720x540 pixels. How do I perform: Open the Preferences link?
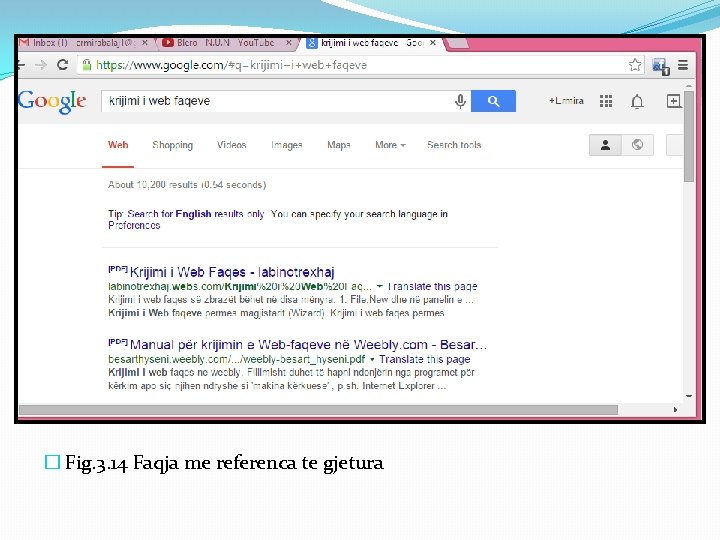pyautogui.click(x=134, y=225)
